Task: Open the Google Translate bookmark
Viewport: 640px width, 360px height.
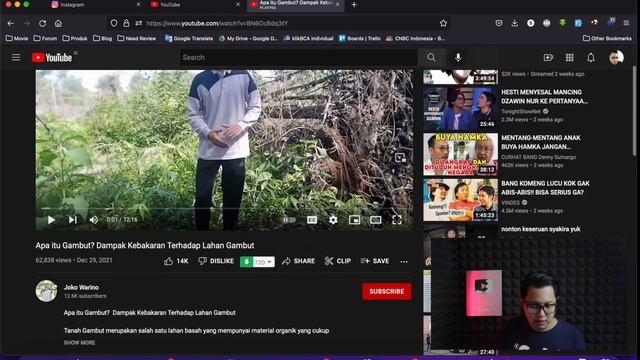Action: pos(189,38)
